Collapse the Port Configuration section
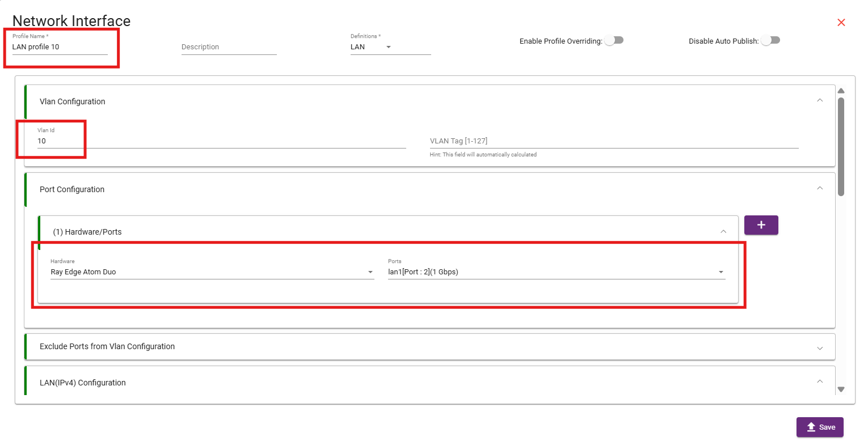 (x=819, y=188)
